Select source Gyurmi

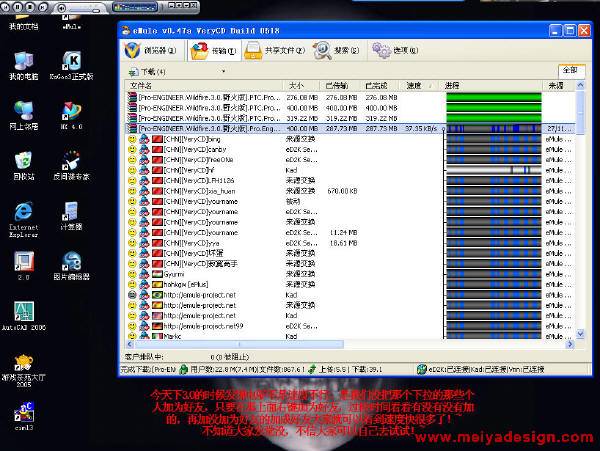click(x=351, y=274)
